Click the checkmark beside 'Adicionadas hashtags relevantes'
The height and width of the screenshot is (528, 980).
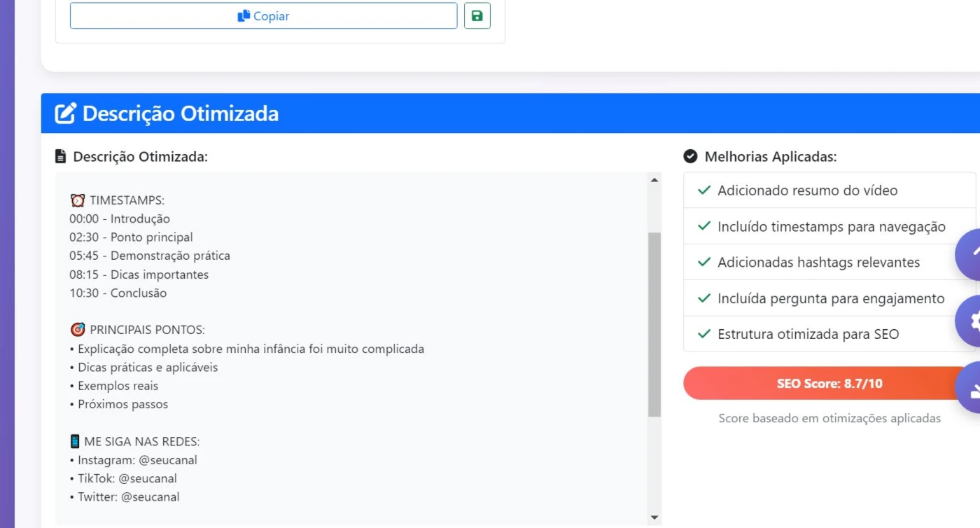pyautogui.click(x=705, y=262)
